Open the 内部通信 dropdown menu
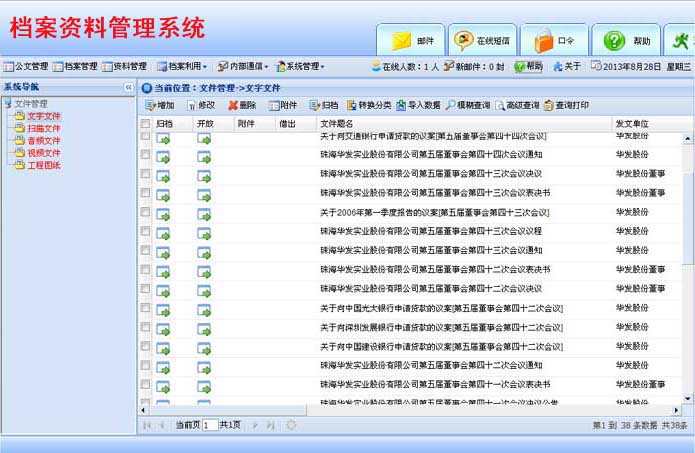 pos(243,66)
